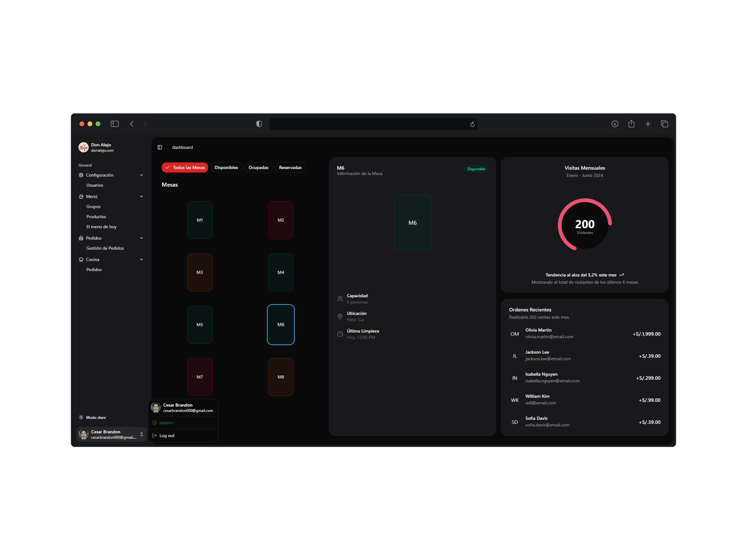Select the Ocupadas filter chip
The width and height of the screenshot is (747, 560).
258,167
